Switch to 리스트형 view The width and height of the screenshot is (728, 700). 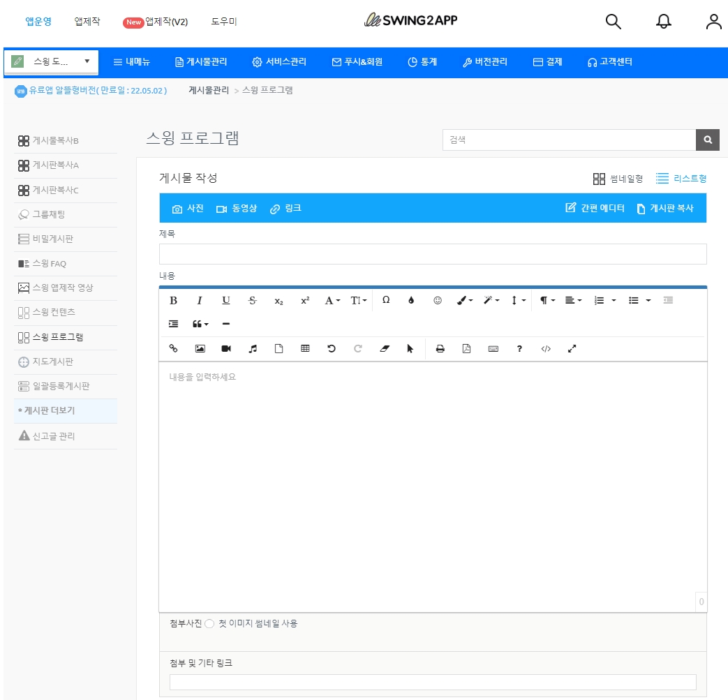point(681,179)
